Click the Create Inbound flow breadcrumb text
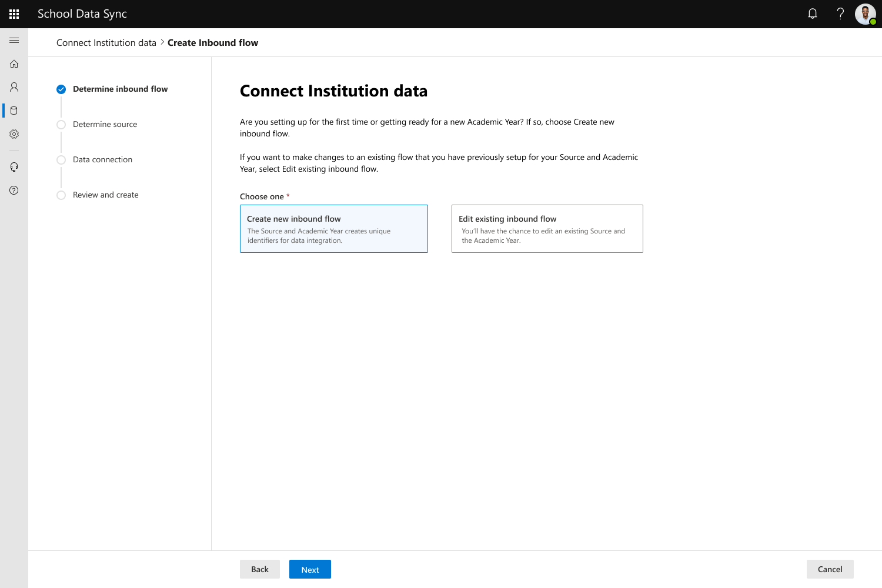Image resolution: width=882 pixels, height=588 pixels. 213,42
